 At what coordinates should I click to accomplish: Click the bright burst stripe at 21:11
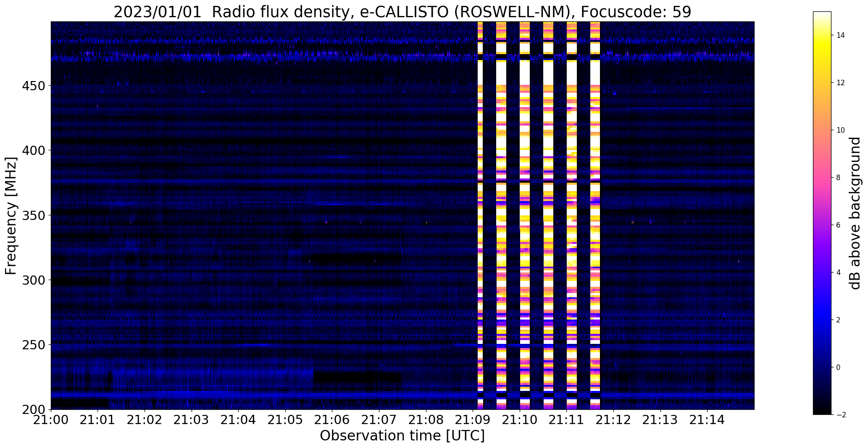point(572,215)
